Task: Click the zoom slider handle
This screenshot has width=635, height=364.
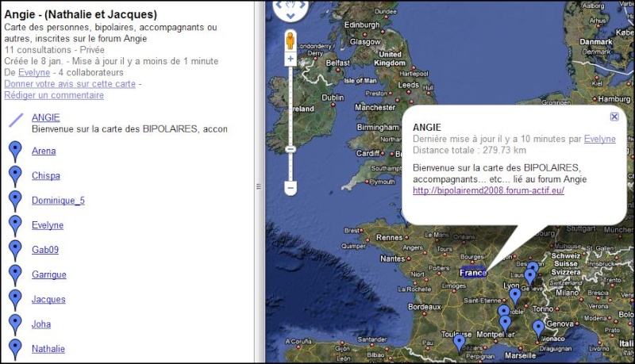Action: click(291, 149)
